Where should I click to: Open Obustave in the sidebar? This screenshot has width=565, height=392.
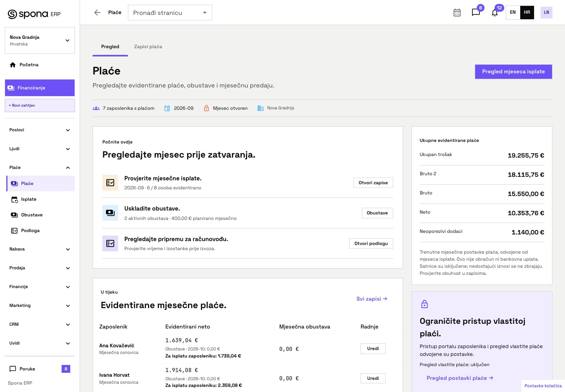tap(41, 215)
